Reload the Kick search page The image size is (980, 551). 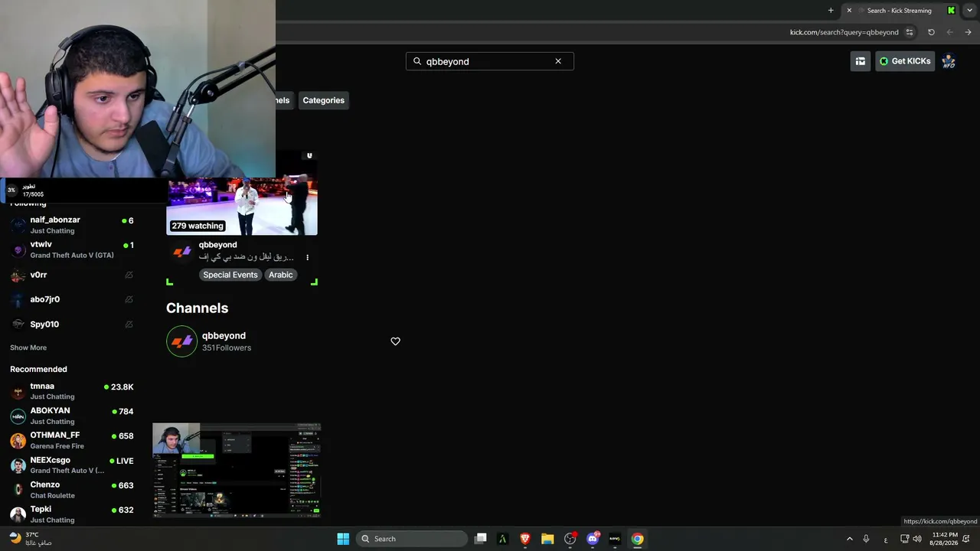point(931,32)
